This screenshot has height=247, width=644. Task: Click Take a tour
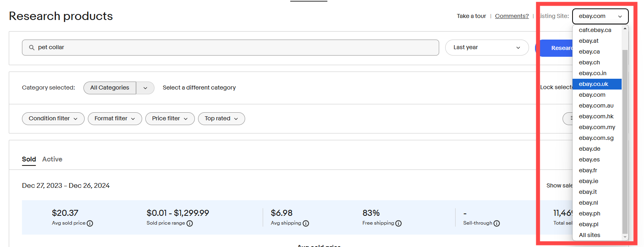tap(471, 16)
